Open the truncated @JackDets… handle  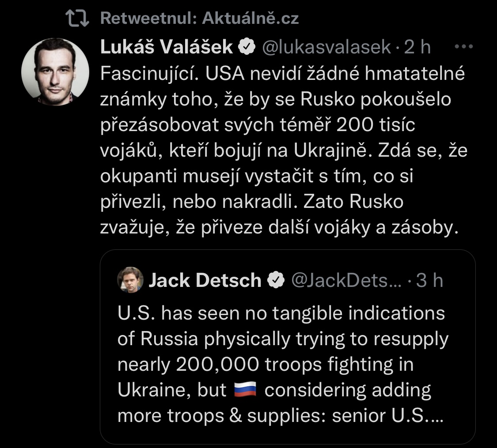345,280
